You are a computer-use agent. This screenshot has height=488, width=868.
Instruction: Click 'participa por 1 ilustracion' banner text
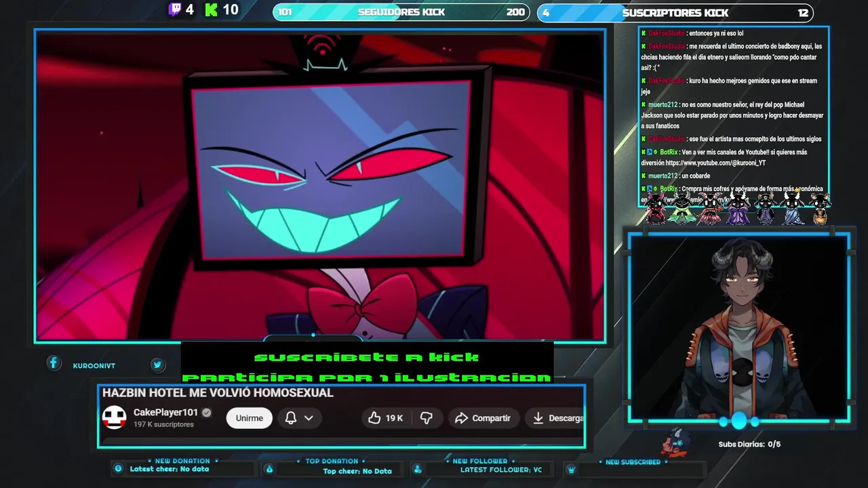tap(367, 378)
